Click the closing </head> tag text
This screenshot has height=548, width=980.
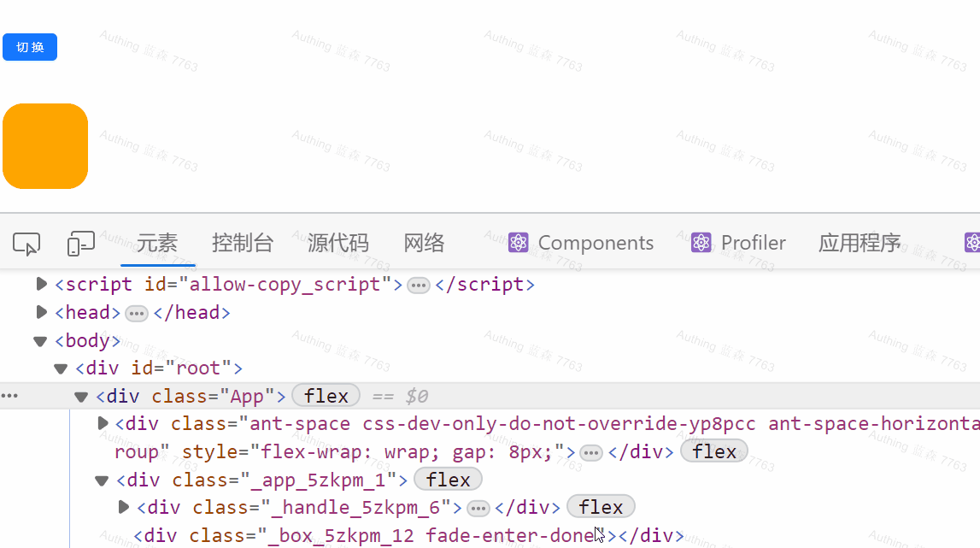click(192, 313)
